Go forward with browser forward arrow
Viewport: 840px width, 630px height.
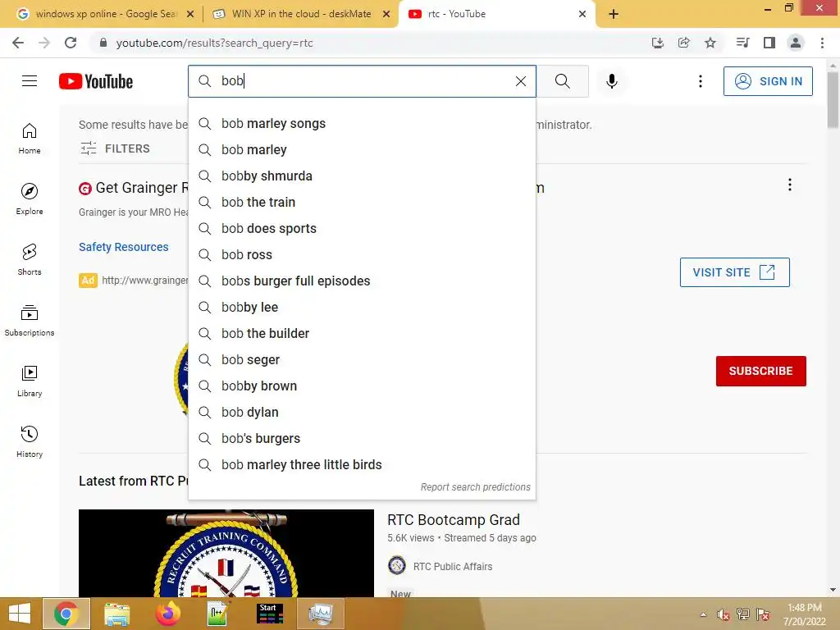44,43
